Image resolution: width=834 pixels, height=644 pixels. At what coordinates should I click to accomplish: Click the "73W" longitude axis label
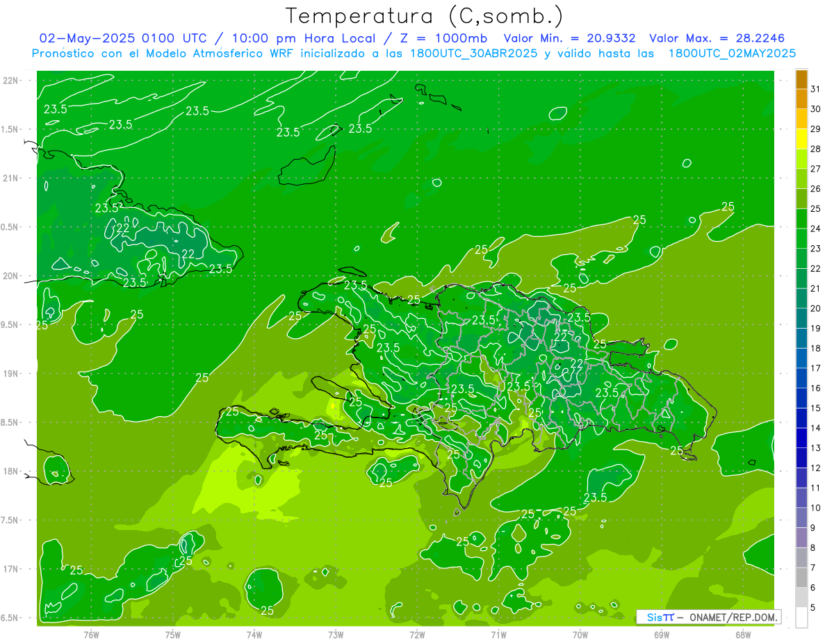point(336,634)
